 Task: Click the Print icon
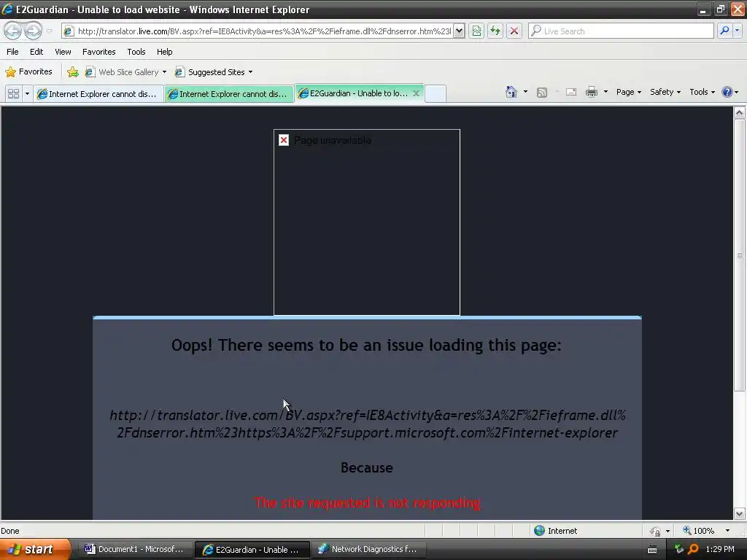coord(591,92)
